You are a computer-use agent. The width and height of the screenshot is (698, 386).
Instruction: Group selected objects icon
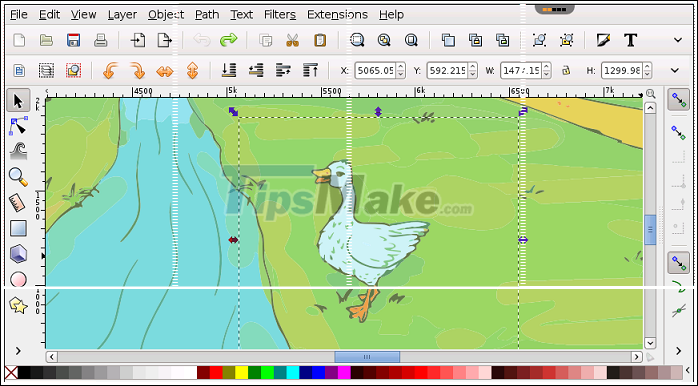[x=539, y=41]
